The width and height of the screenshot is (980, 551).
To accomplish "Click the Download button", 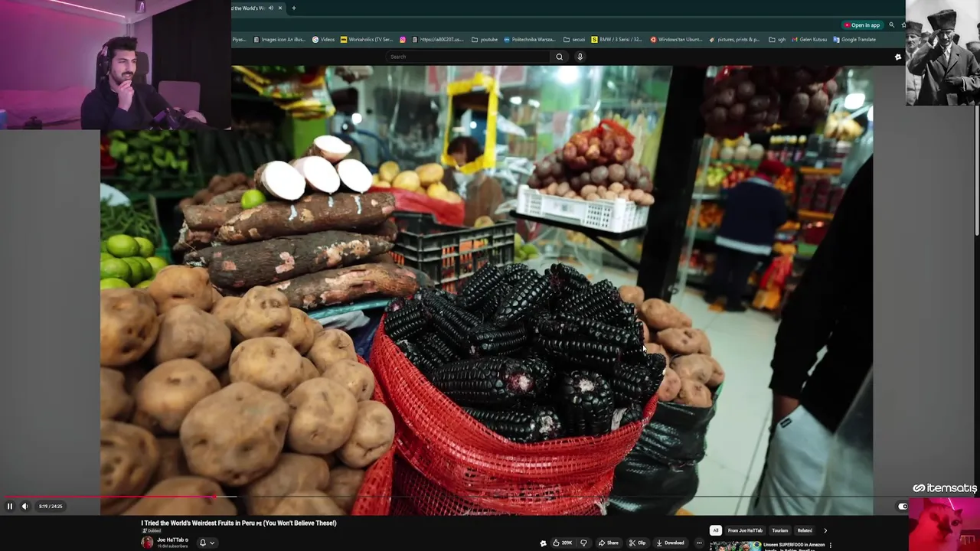I will [x=670, y=543].
